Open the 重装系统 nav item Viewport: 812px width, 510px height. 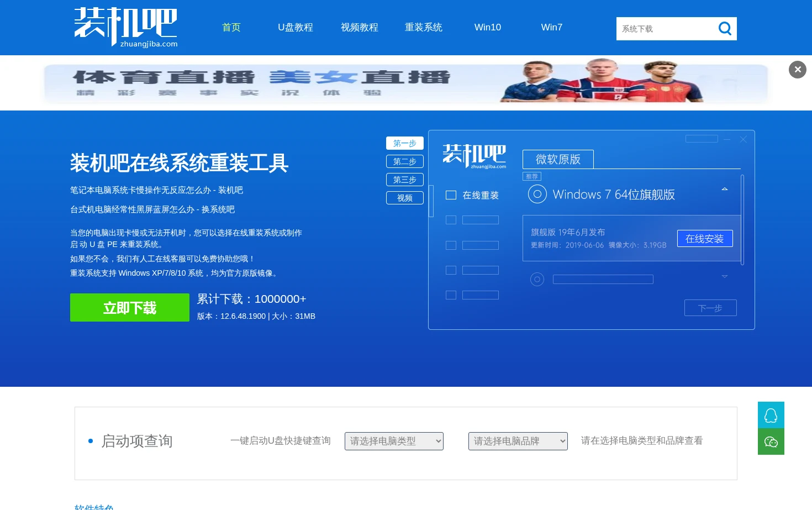pos(424,27)
